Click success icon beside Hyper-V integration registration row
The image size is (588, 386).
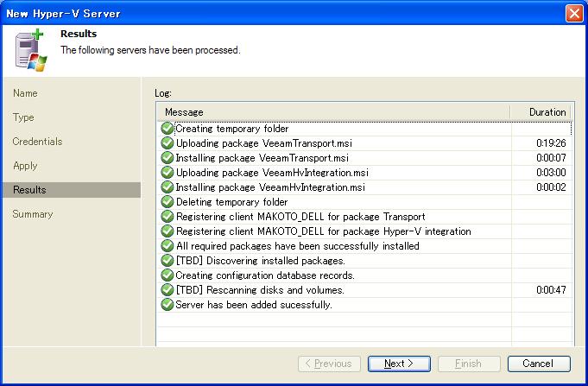[x=167, y=231]
